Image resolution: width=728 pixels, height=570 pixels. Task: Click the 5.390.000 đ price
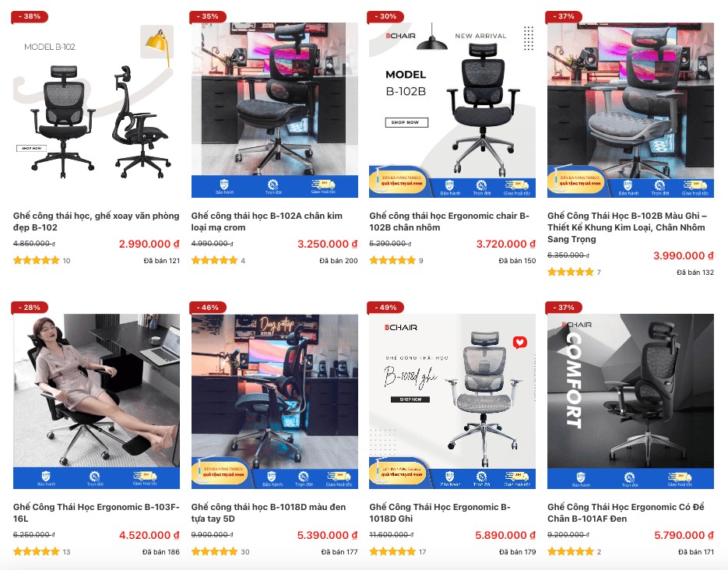tap(327, 535)
